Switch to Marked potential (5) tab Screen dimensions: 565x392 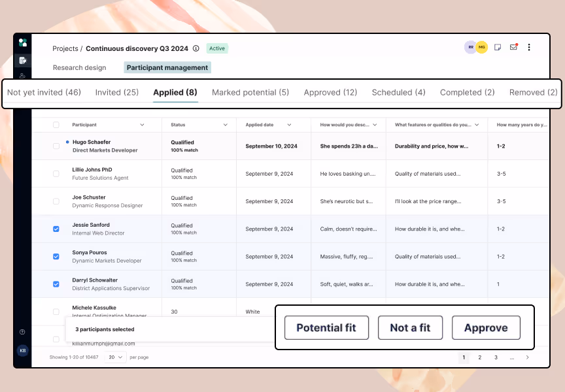pos(250,93)
